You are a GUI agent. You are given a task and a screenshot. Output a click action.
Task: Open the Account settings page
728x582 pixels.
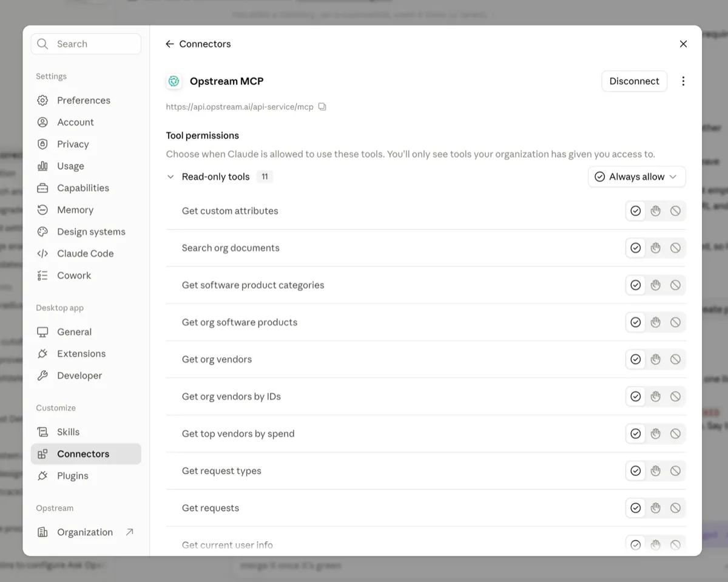pyautogui.click(x=86, y=122)
